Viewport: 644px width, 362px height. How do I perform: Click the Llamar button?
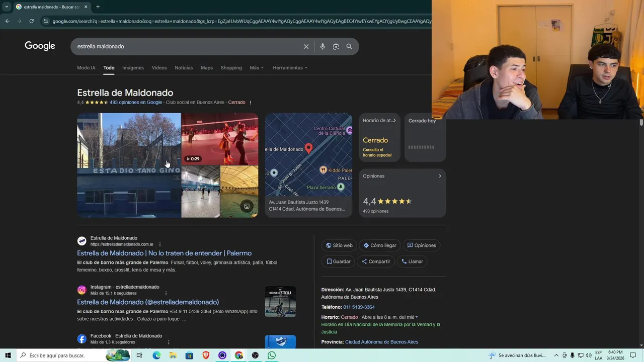pyautogui.click(x=412, y=261)
